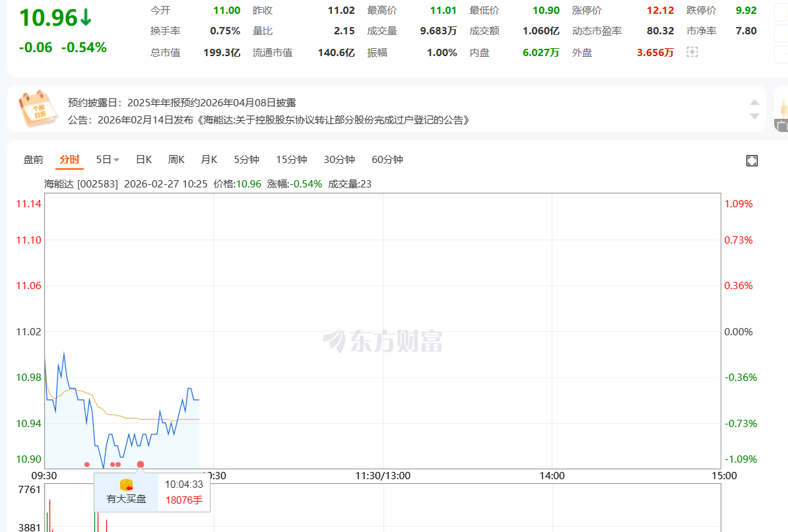This screenshot has width=788, height=532.
Task: Open the 30分钟 chart tab
Action: 339,159
